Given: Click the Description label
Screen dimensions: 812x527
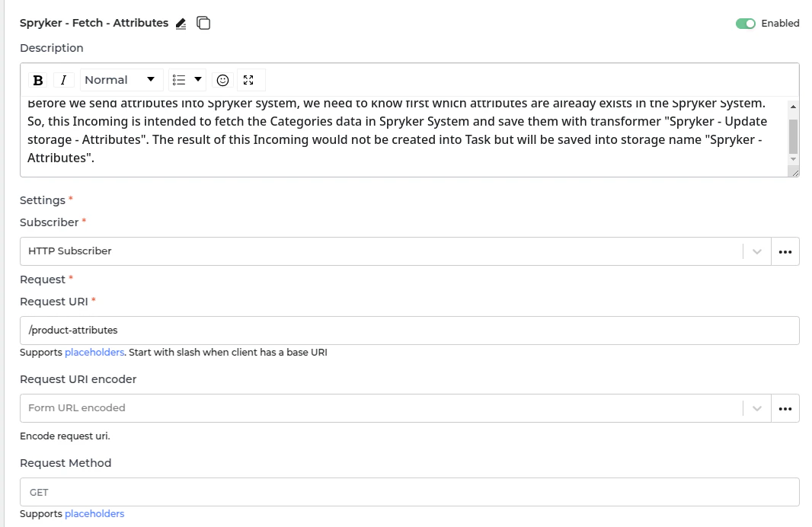Looking at the screenshot, I should [51, 48].
